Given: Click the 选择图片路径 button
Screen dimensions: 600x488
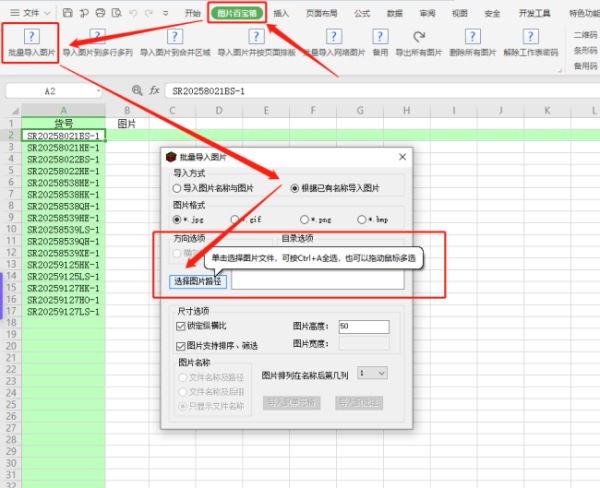Looking at the screenshot, I should (198, 281).
